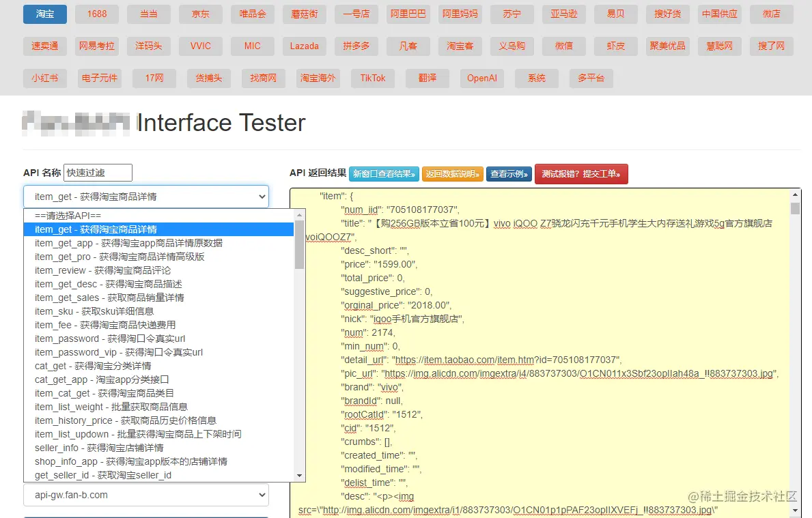Click the "nick": iqoo手机官方旗舰店 line

click(402, 319)
